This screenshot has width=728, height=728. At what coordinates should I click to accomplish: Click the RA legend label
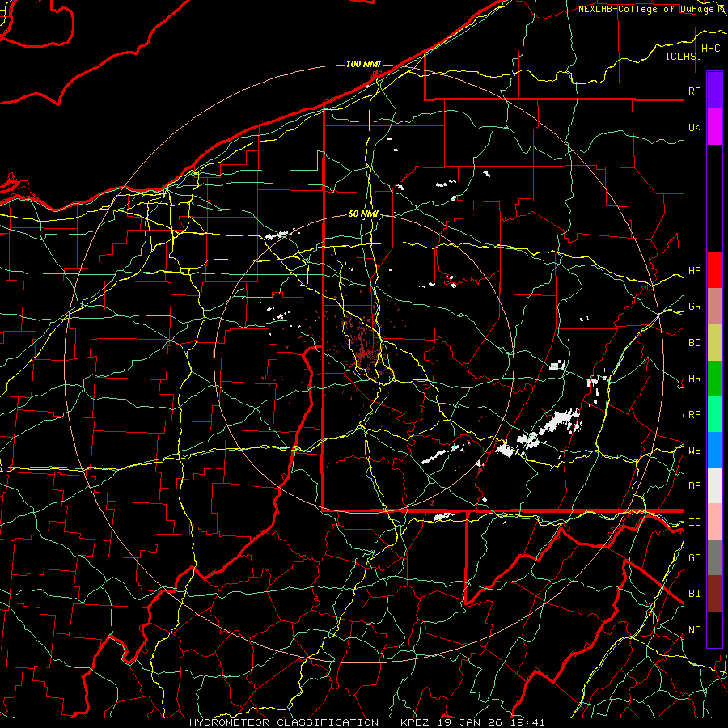click(694, 415)
